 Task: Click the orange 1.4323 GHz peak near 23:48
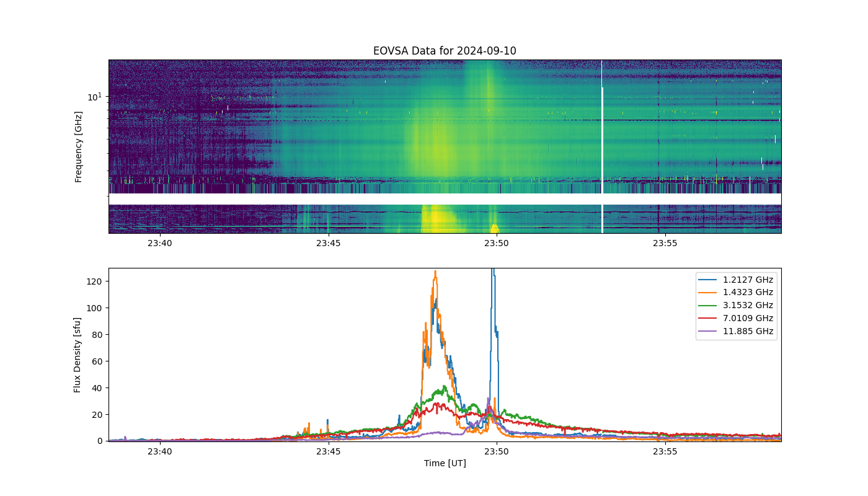(435, 273)
